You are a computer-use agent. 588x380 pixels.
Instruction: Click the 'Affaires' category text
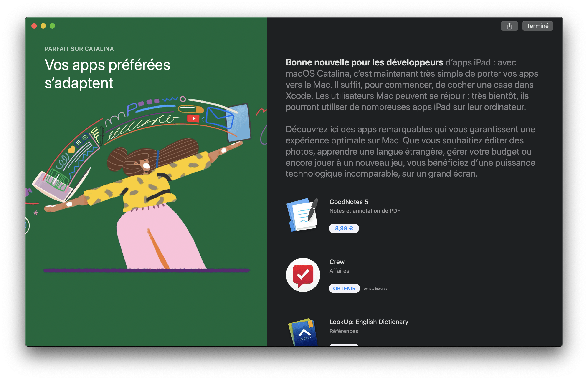pyautogui.click(x=339, y=271)
